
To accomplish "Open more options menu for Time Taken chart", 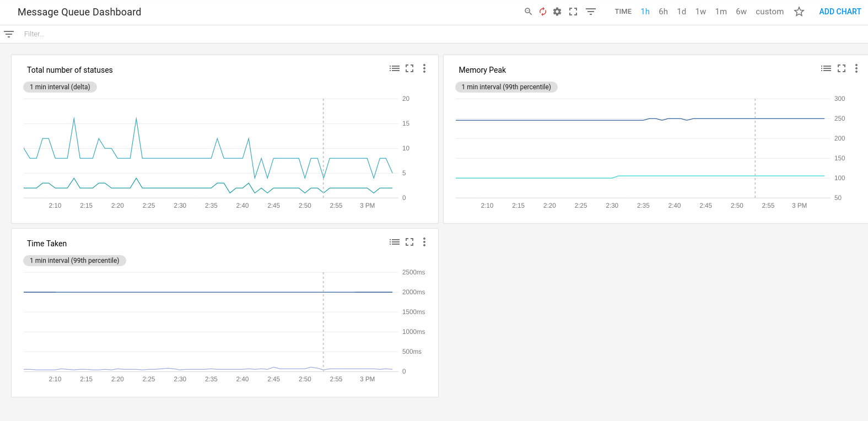I will pos(424,242).
